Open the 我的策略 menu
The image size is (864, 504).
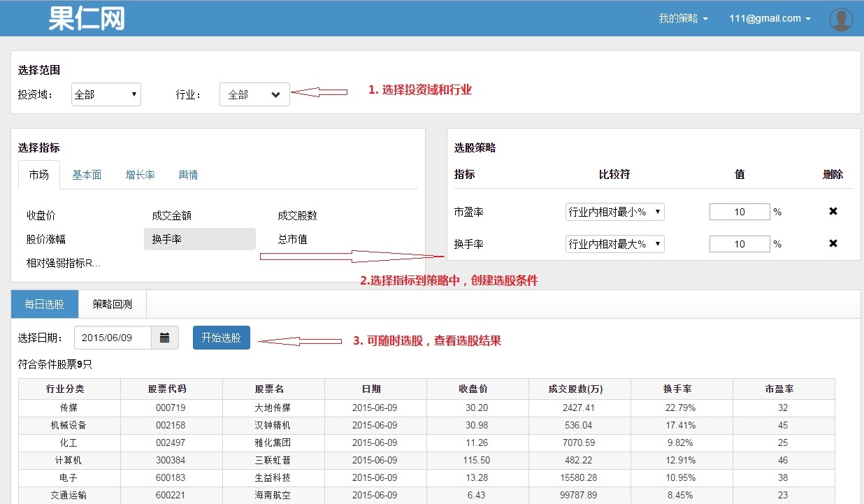pyautogui.click(x=683, y=19)
